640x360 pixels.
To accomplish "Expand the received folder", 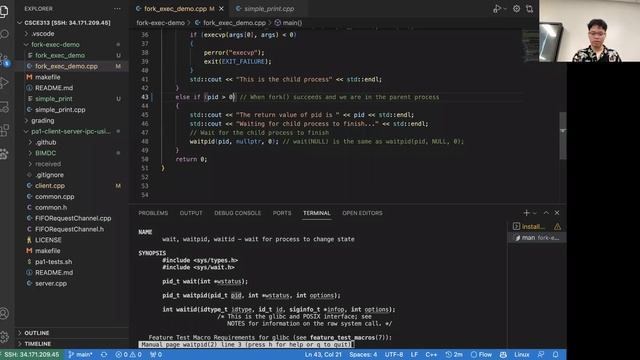I will click(x=71, y=164).
